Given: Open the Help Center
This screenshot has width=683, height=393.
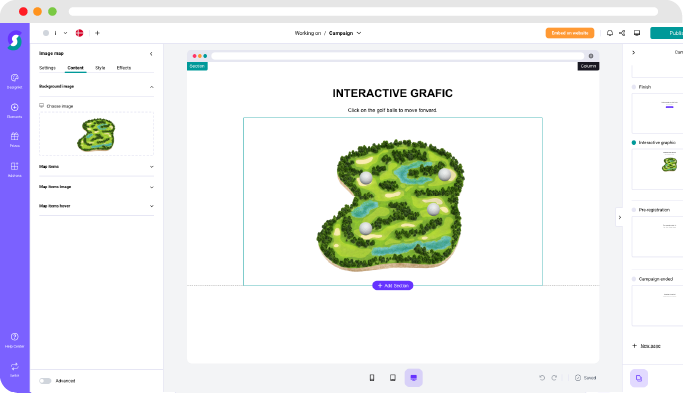Looking at the screenshot, I should [14, 340].
